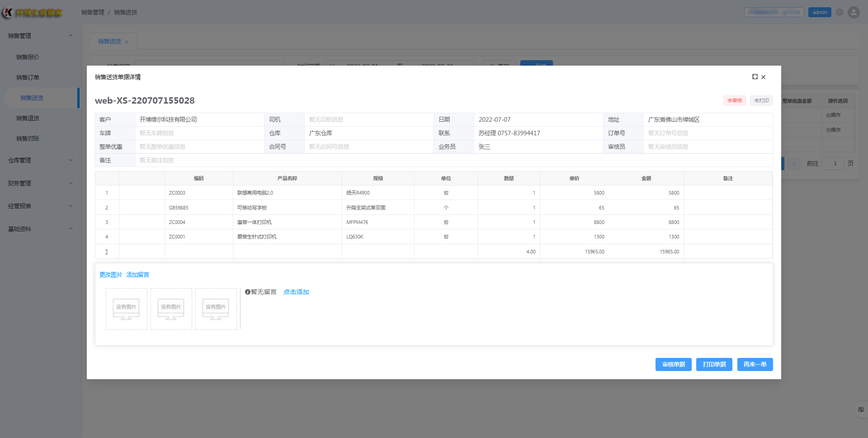Click the 点击添加 link
868x438 pixels.
click(296, 292)
